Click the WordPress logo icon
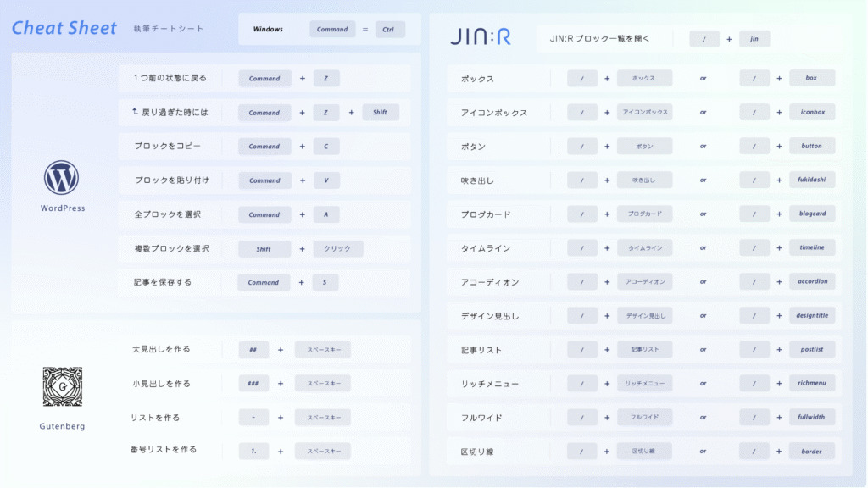The image size is (868, 488). 62,178
